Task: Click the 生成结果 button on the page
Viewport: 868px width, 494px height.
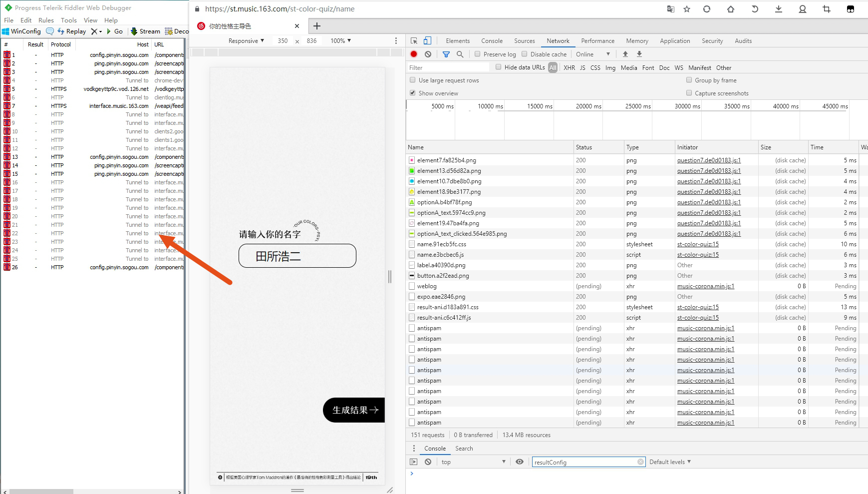Action: tap(354, 410)
